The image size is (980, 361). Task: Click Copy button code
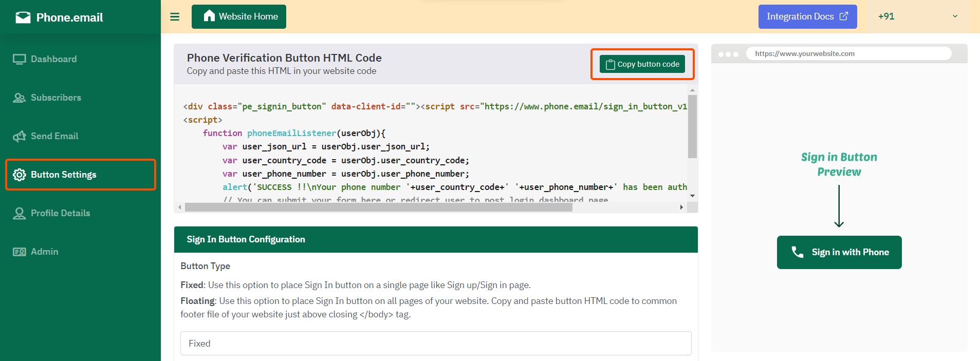[642, 64]
